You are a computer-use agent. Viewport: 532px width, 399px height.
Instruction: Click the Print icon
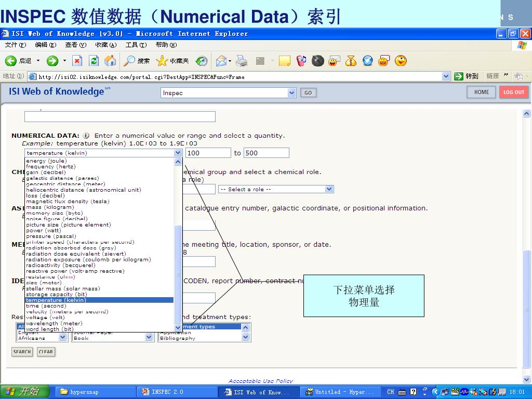click(x=242, y=61)
